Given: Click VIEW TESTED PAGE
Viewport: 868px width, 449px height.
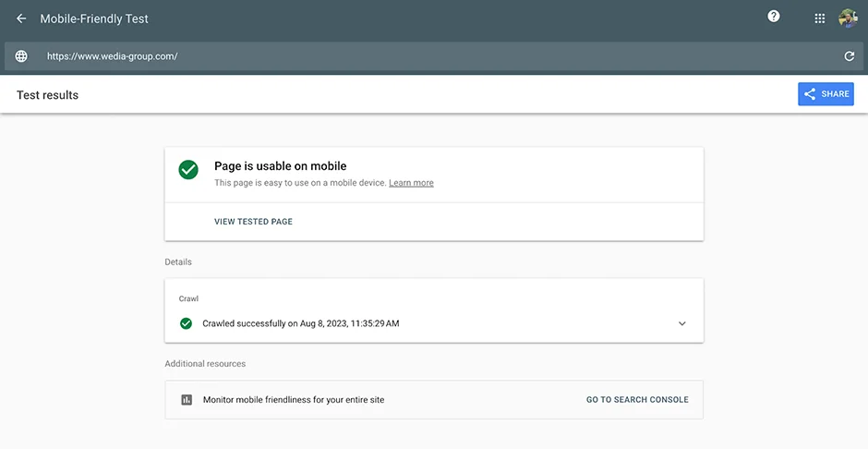Looking at the screenshot, I should 254,222.
